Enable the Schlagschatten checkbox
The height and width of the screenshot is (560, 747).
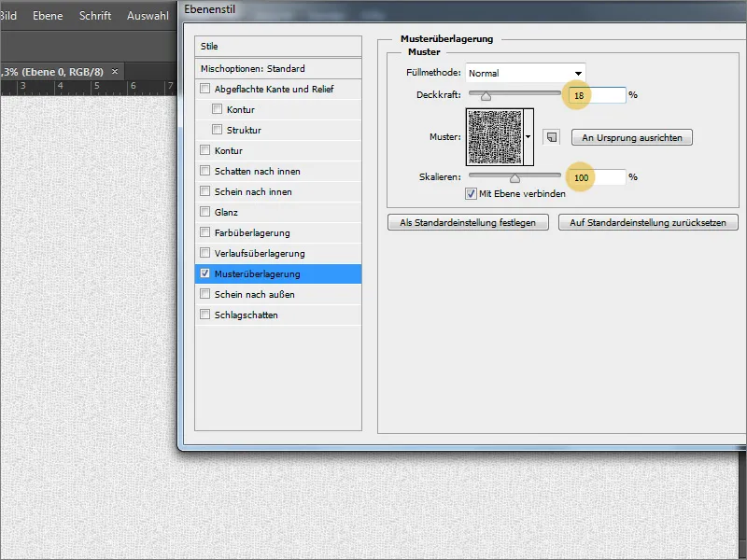tap(204, 315)
